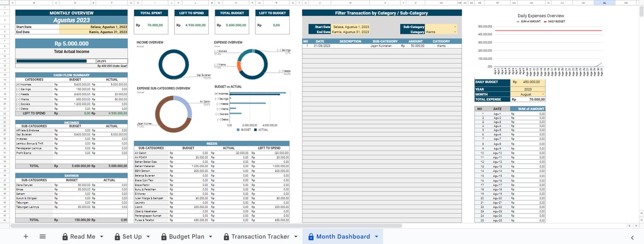This screenshot has width=644, height=244.
Task: Click the lock icon on Read Me tab
Action: pyautogui.click(x=65, y=236)
